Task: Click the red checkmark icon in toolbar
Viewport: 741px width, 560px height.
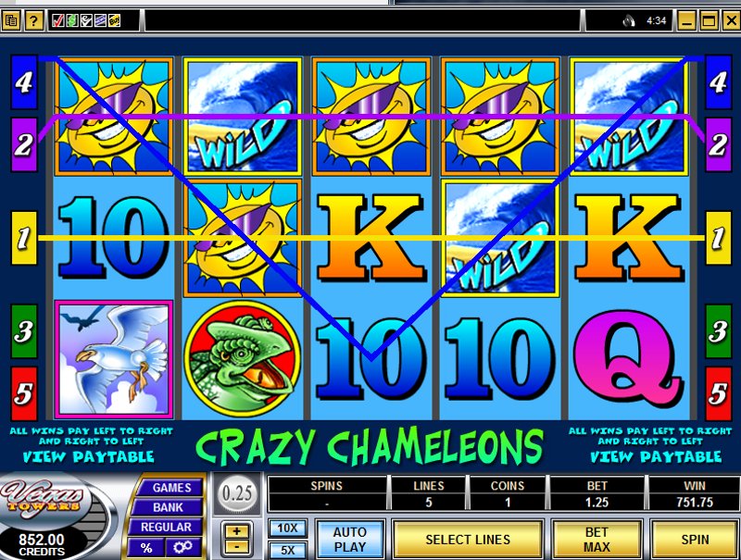Action: (58, 20)
